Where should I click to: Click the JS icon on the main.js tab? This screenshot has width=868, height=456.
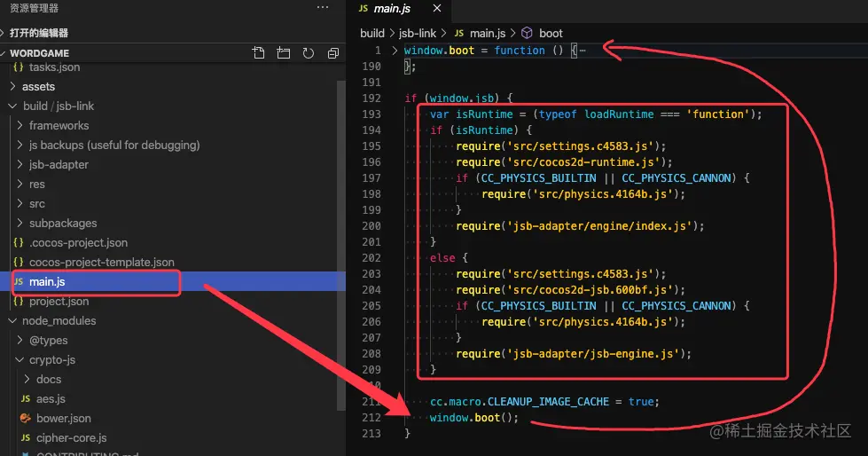pos(364,8)
